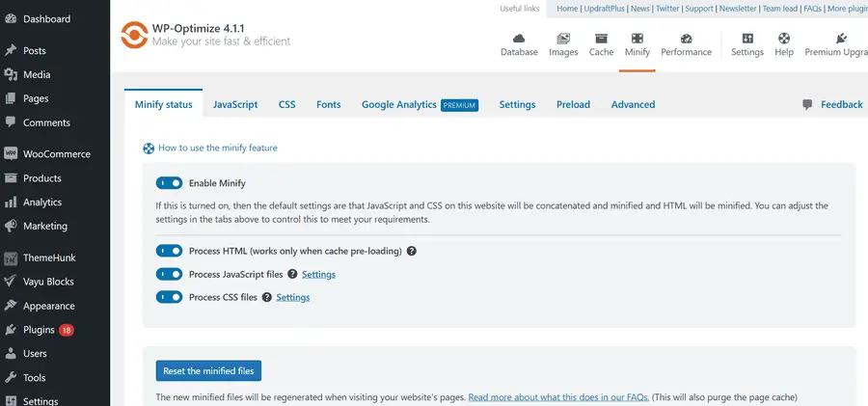Toggle Process HTML switch
This screenshot has height=406, width=868.
point(169,251)
